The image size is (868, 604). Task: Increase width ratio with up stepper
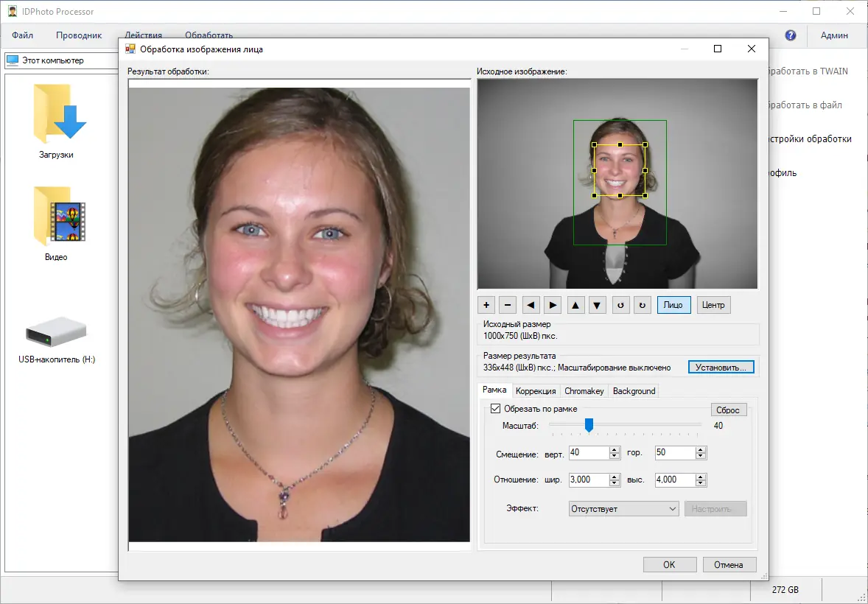tap(615, 477)
